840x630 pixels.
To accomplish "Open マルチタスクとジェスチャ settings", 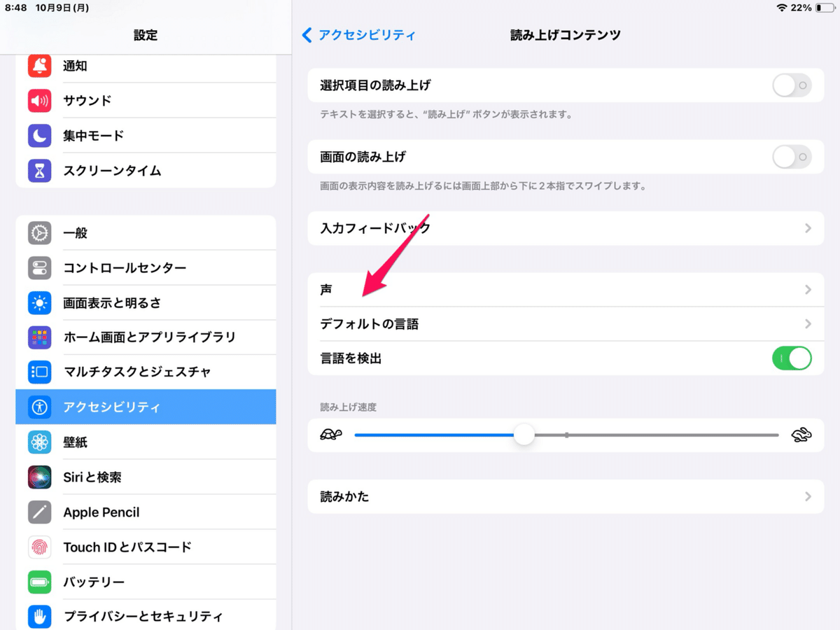I will pyautogui.click(x=146, y=372).
